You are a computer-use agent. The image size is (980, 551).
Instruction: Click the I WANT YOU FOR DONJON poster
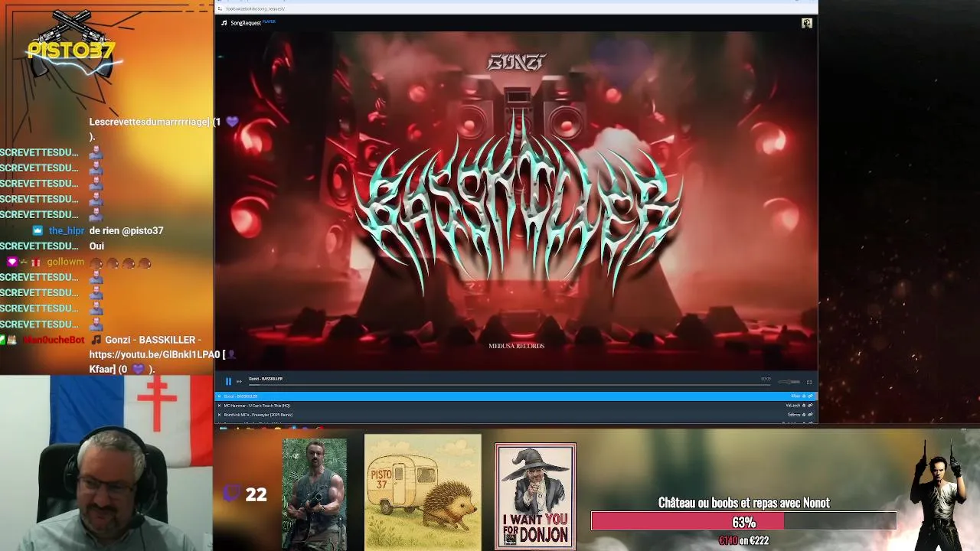click(535, 496)
